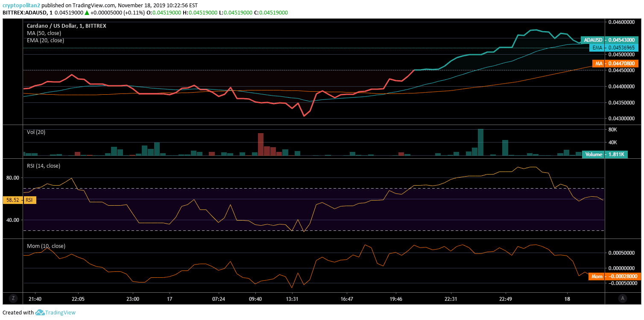Click the tallest green volume bar
This screenshot has height=320, width=644.
tap(480, 142)
